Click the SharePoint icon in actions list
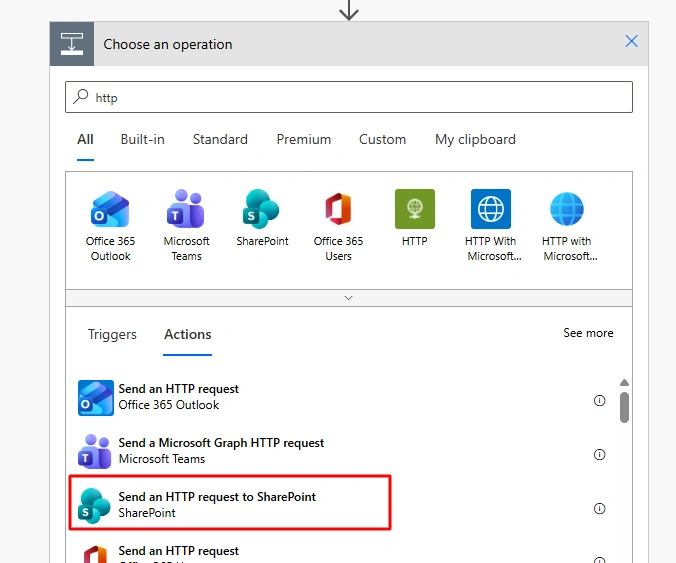This screenshot has width=676, height=563. point(94,506)
